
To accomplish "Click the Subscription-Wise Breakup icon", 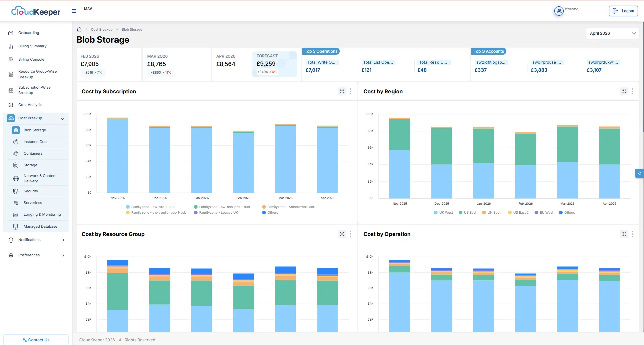I will [x=11, y=90].
